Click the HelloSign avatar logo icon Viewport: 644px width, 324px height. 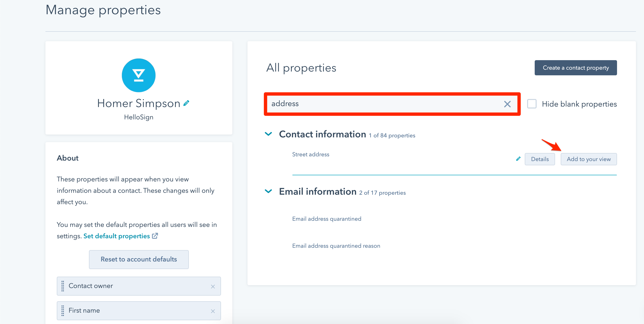coord(138,75)
